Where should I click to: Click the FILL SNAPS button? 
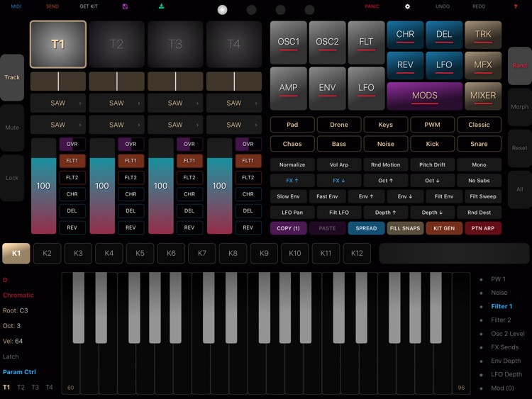pyautogui.click(x=405, y=228)
